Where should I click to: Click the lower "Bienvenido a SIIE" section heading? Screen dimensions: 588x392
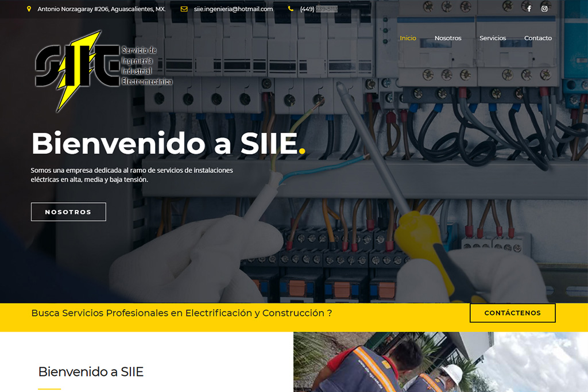click(91, 371)
